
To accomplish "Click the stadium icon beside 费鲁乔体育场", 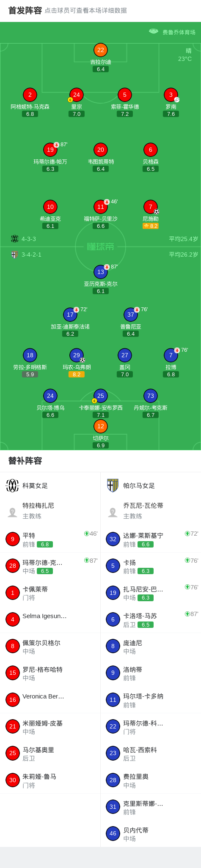I will (x=154, y=31).
